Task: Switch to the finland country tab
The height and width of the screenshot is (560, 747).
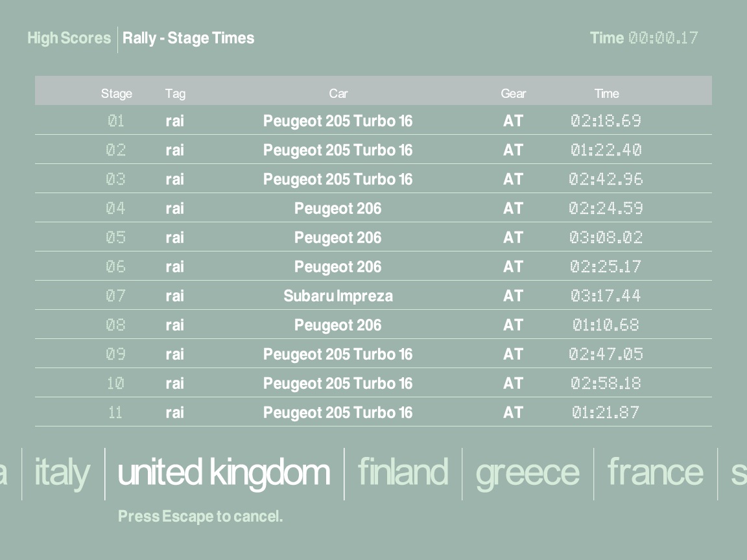Action: point(403,472)
